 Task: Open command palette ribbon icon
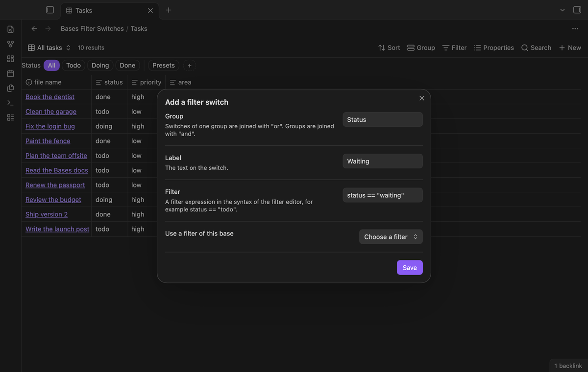pyautogui.click(x=10, y=103)
